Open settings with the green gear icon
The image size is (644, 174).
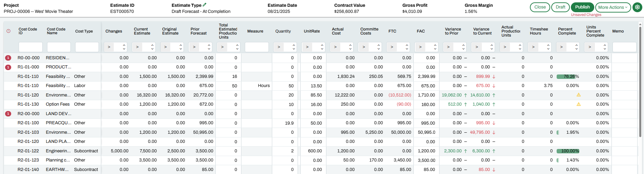coord(637,7)
